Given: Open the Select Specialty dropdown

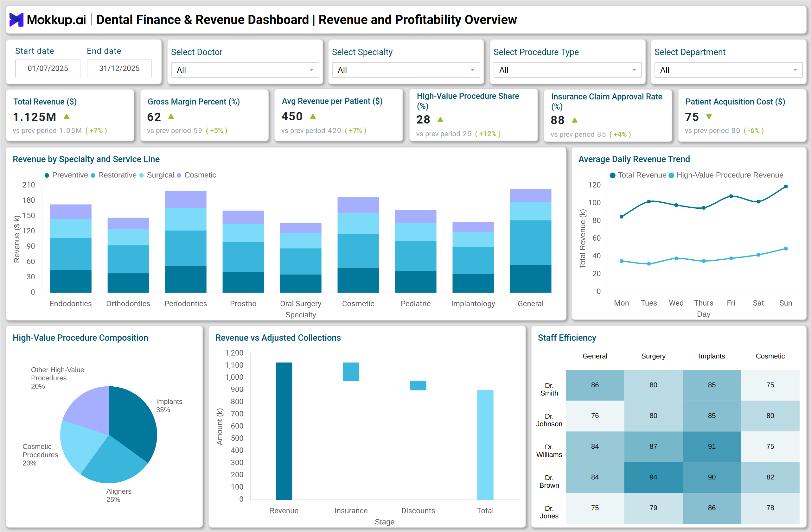Looking at the screenshot, I should pyautogui.click(x=406, y=70).
